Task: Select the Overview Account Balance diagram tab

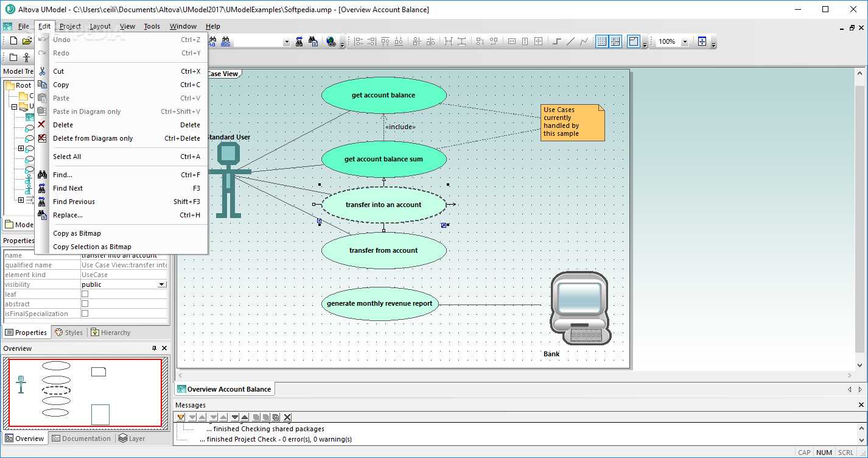Action: pos(224,389)
